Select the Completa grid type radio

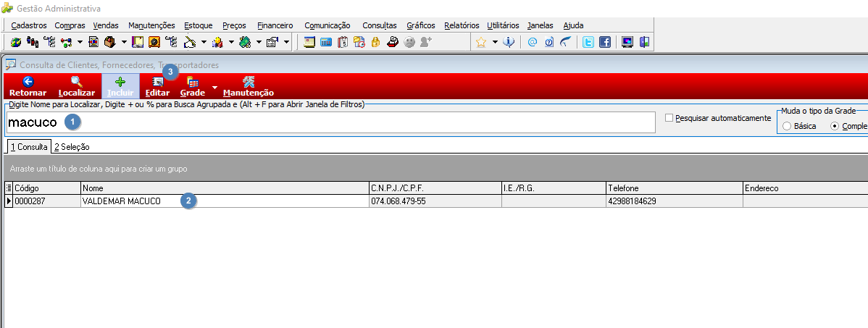[835, 126]
